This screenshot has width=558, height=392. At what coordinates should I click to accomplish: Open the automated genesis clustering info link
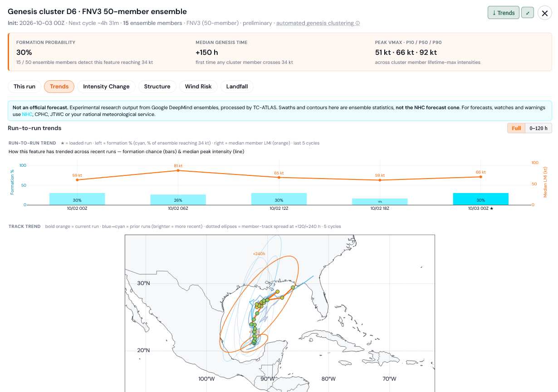(x=318, y=23)
